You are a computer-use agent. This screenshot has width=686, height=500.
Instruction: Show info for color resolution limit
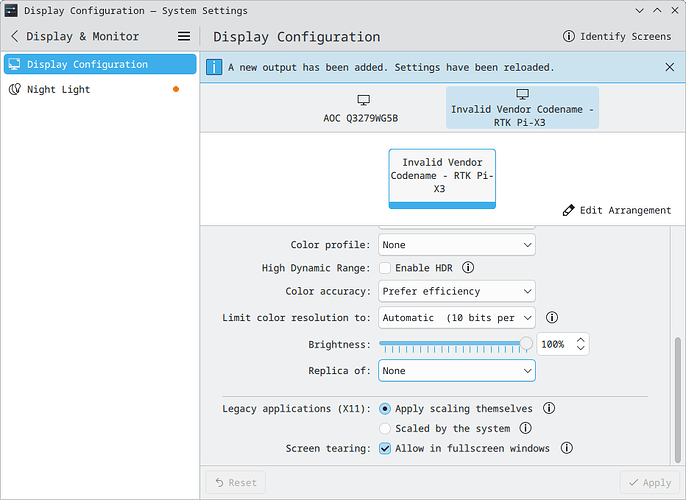click(552, 318)
